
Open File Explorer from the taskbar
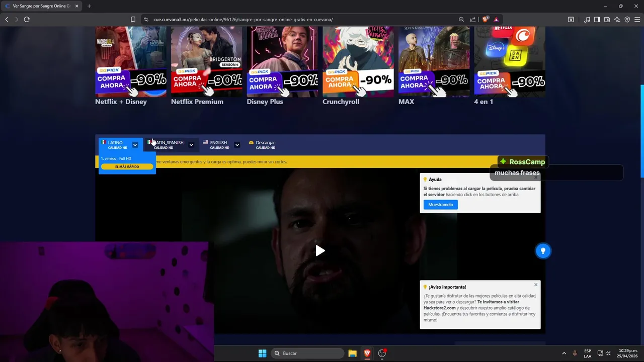[352, 353]
